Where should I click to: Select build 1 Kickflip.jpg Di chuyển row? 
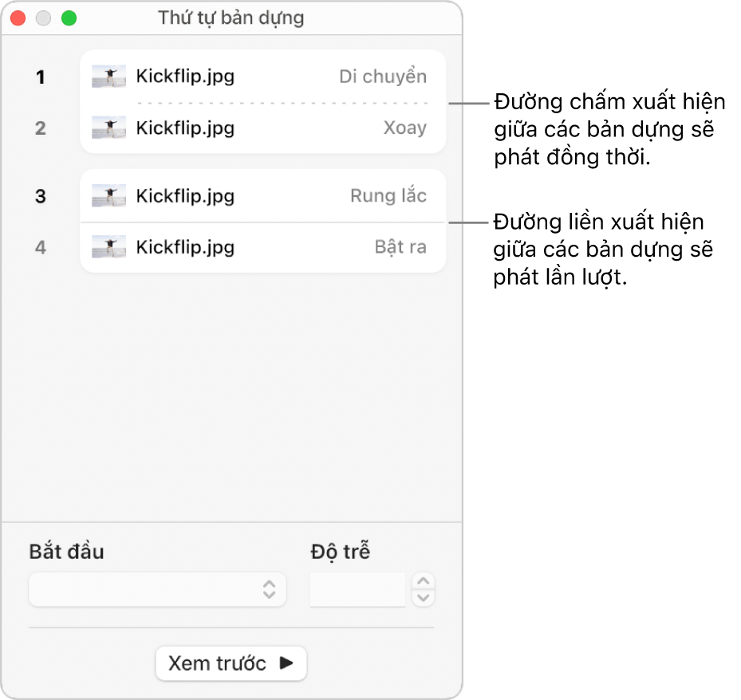click(262, 77)
